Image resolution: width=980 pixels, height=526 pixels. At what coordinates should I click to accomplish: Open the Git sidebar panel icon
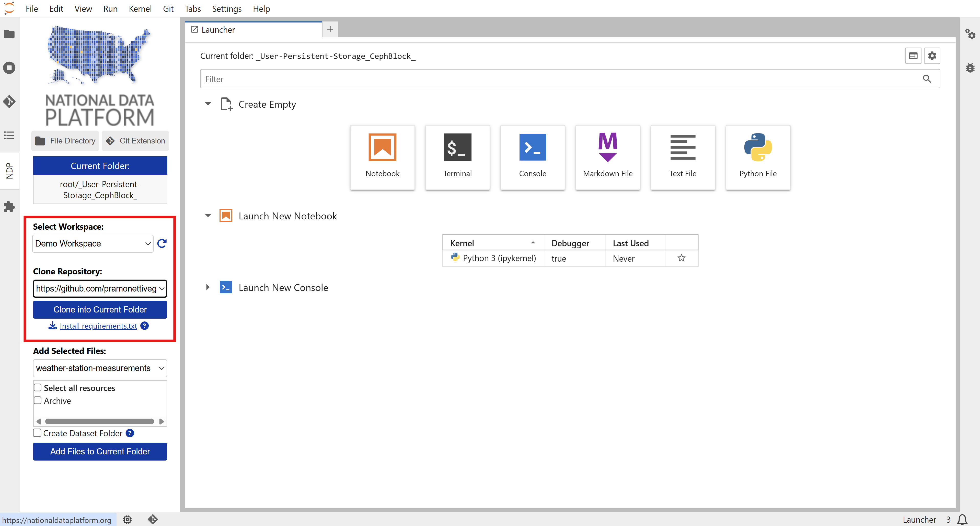coord(9,102)
